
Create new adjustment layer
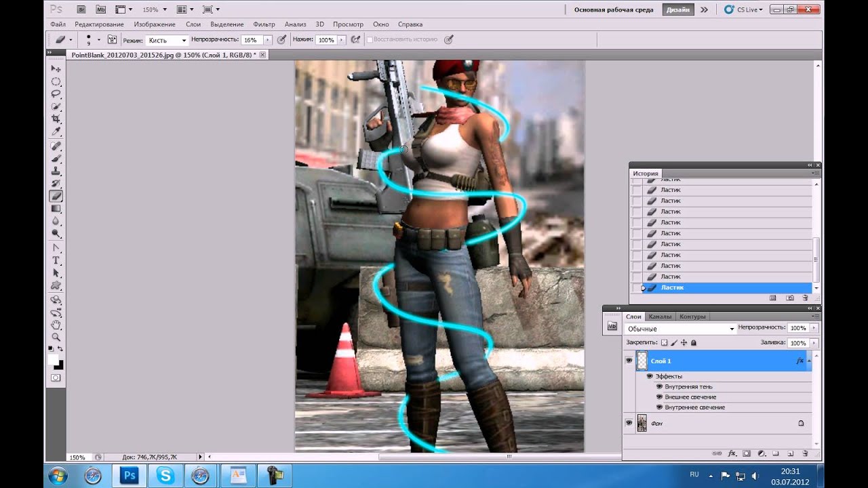click(761, 453)
